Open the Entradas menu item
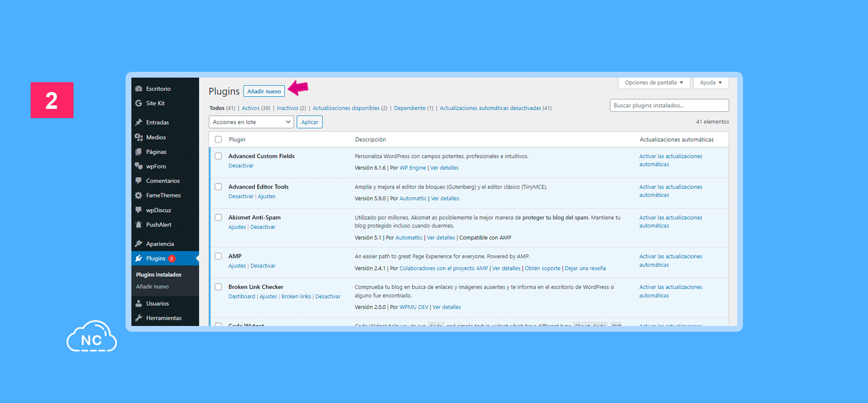Screen dimensions: 868x403 (157, 122)
